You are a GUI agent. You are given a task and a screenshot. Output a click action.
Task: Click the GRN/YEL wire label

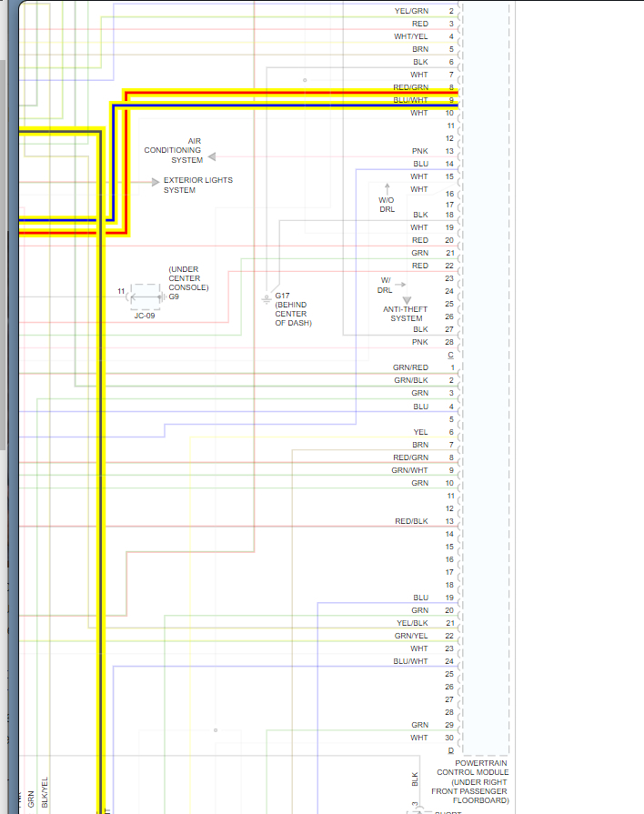click(411, 636)
